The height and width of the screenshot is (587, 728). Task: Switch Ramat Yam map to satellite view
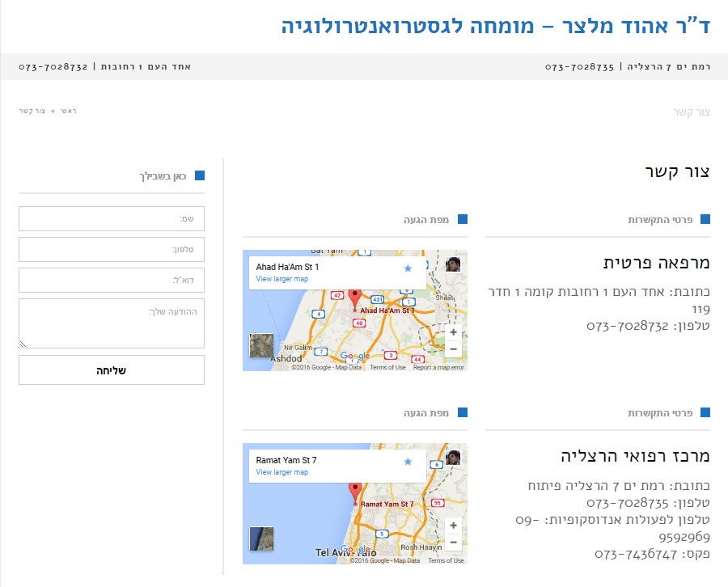tap(261, 538)
